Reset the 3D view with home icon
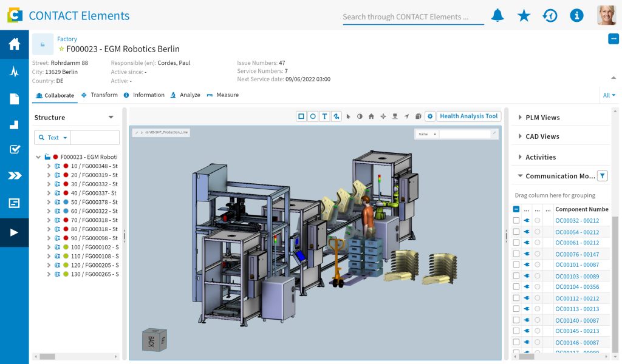The height and width of the screenshot is (364, 622). click(x=371, y=116)
